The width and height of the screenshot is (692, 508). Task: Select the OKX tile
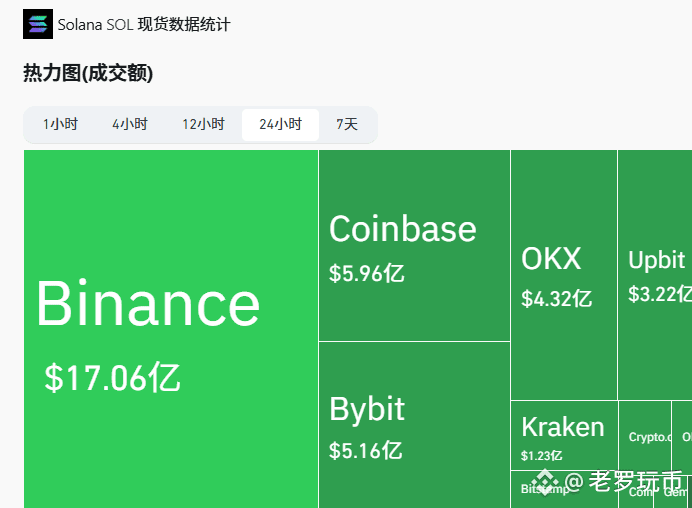[564, 275]
